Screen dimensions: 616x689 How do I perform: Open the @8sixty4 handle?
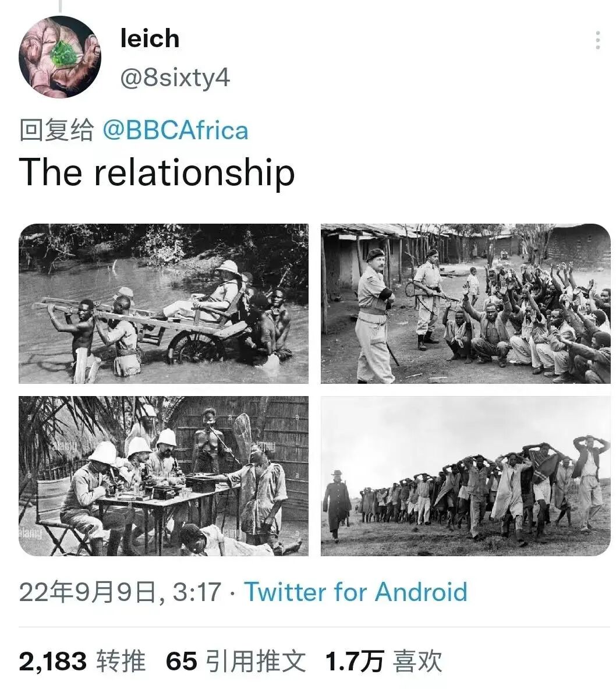point(175,78)
